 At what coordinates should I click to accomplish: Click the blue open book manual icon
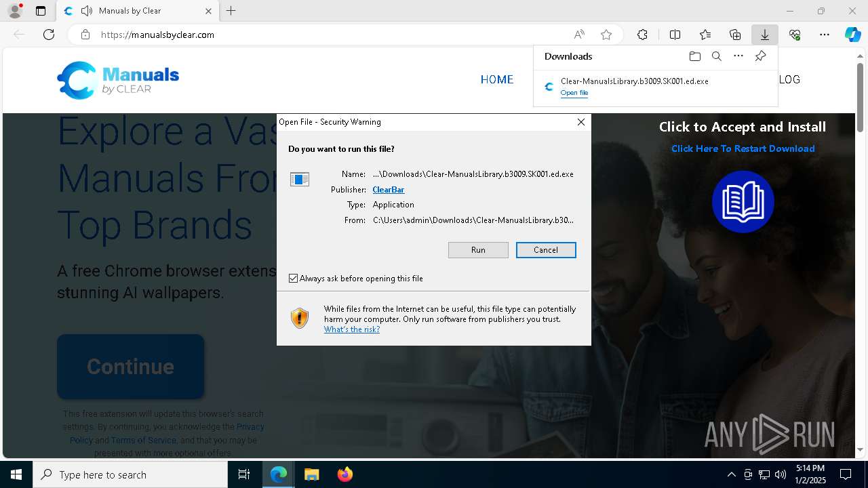click(743, 202)
